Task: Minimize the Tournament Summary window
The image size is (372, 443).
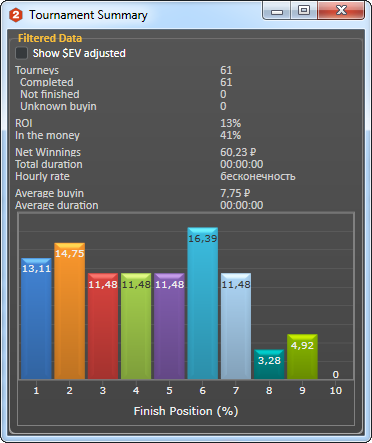Action: pyautogui.click(x=277, y=11)
